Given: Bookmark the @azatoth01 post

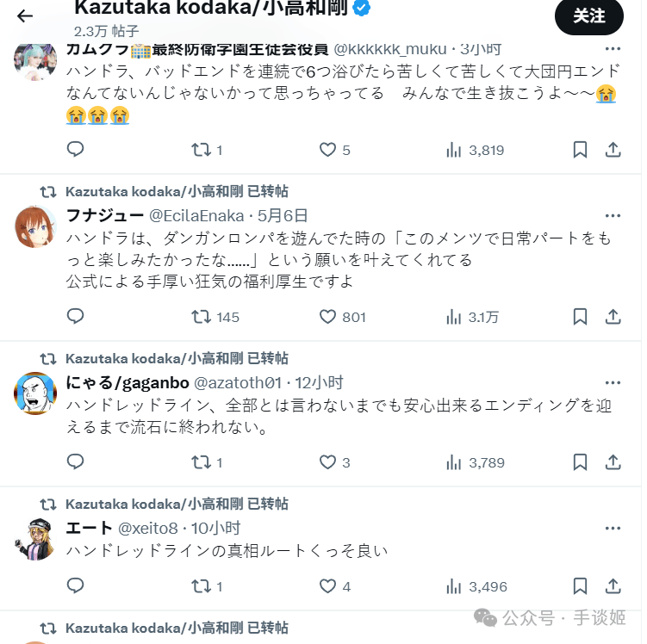Looking at the screenshot, I should point(580,462).
